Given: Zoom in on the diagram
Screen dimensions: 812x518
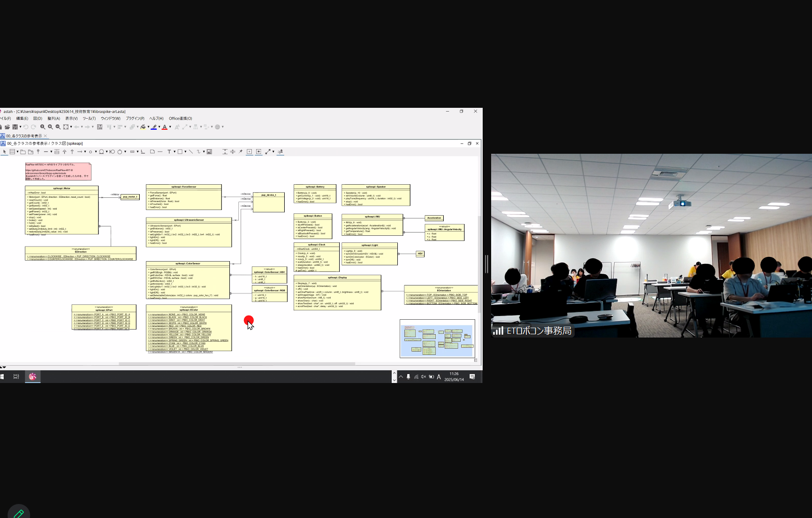Looking at the screenshot, I should [50, 127].
